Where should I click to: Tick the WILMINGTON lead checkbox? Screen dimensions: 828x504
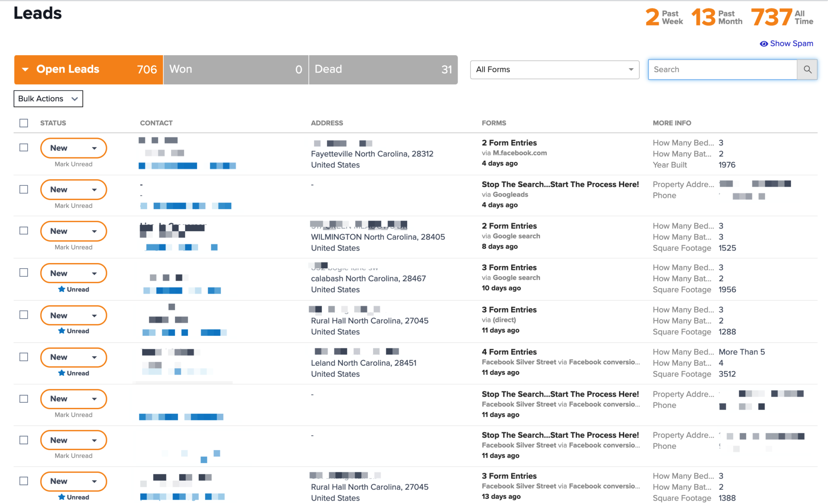pyautogui.click(x=24, y=231)
